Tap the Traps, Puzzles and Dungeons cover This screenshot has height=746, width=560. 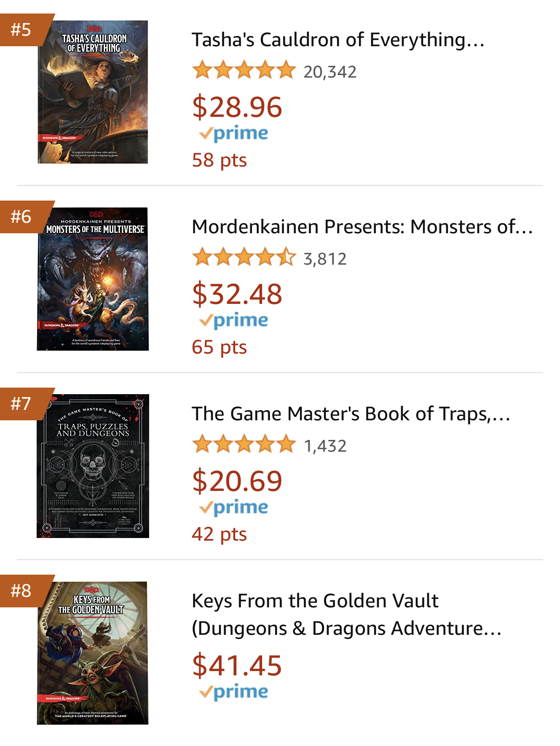point(93,466)
